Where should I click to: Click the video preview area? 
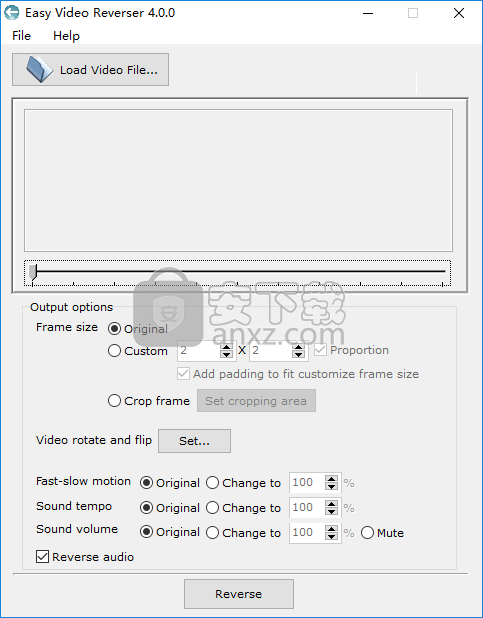coord(238,181)
